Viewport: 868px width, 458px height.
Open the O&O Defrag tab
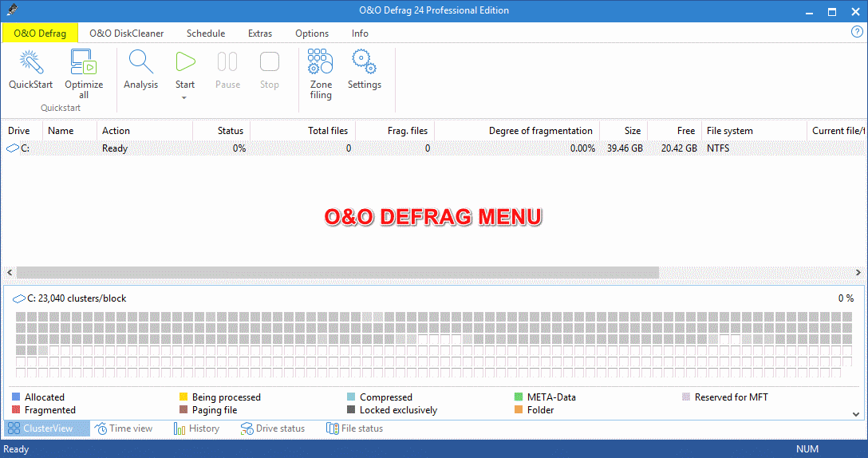[40, 34]
